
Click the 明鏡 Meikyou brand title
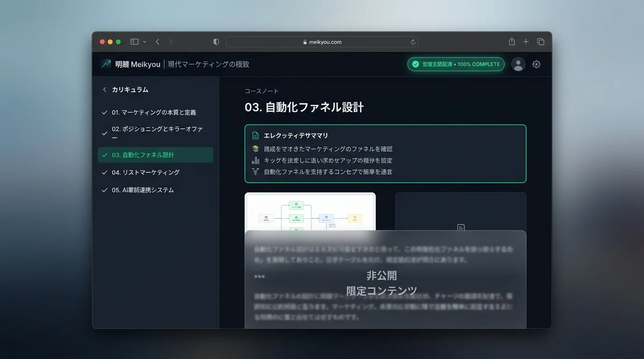coord(138,64)
